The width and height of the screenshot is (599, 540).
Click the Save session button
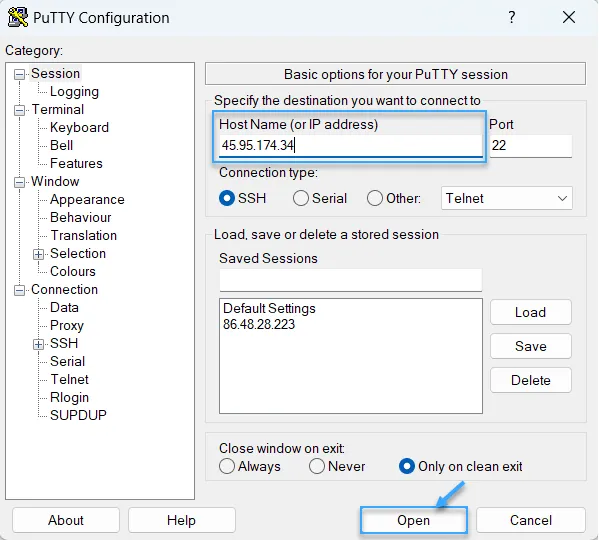531,346
